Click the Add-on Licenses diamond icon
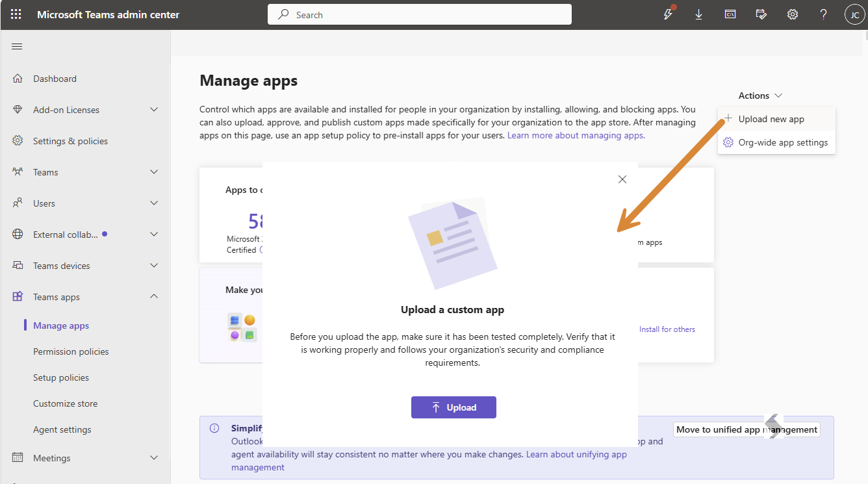868x484 pixels. pyautogui.click(x=18, y=110)
